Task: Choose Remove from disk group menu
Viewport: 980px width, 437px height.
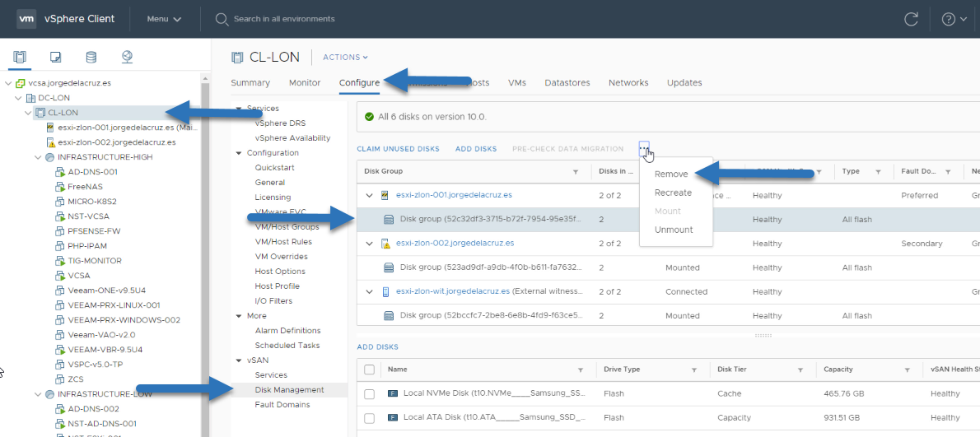Action: 671,174
